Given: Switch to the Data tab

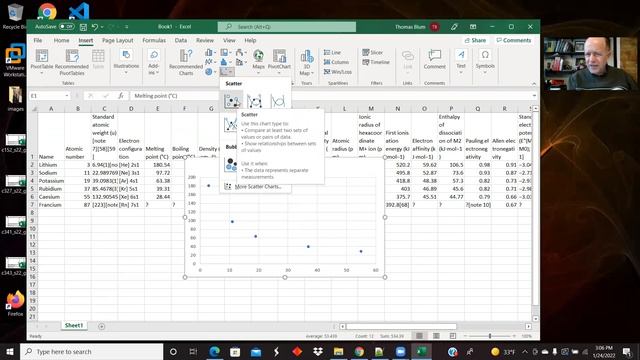Looking at the screenshot, I should (x=181, y=40).
